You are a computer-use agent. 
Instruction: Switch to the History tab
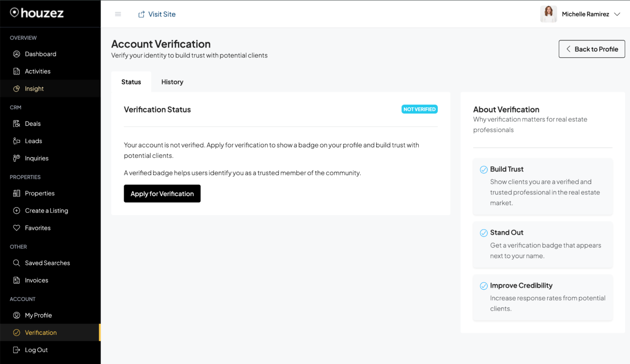pyautogui.click(x=172, y=82)
